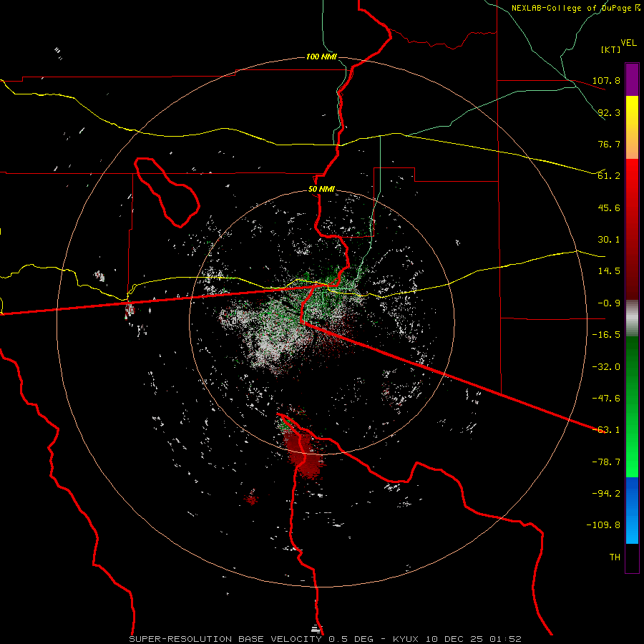Pick the blue segment of the color bar
The image size is (644, 644).
coord(632,510)
